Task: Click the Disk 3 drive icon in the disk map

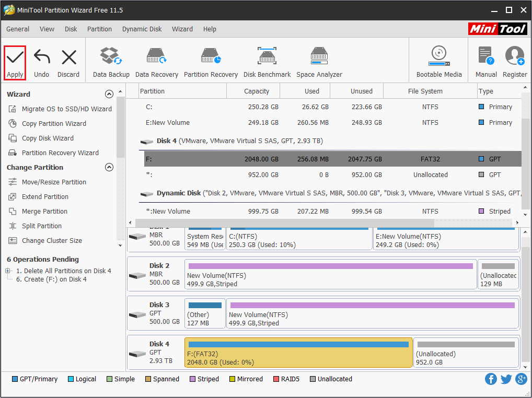Action: click(x=137, y=315)
